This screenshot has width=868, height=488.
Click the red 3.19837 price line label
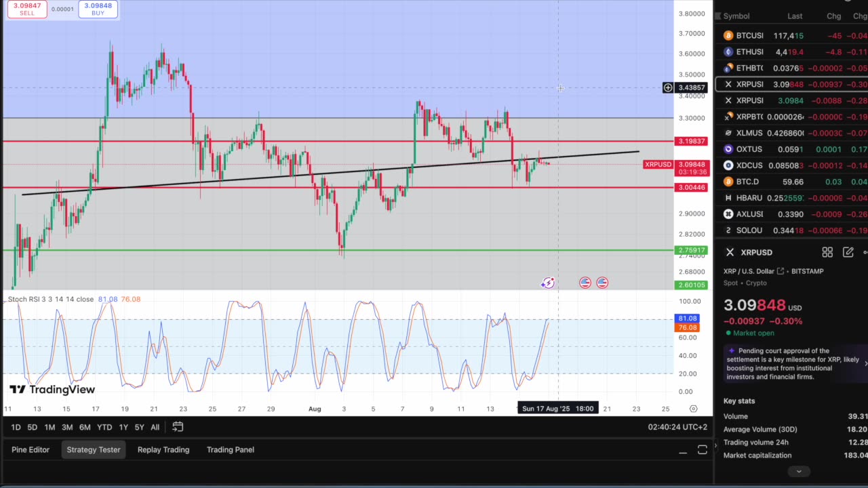tap(691, 141)
